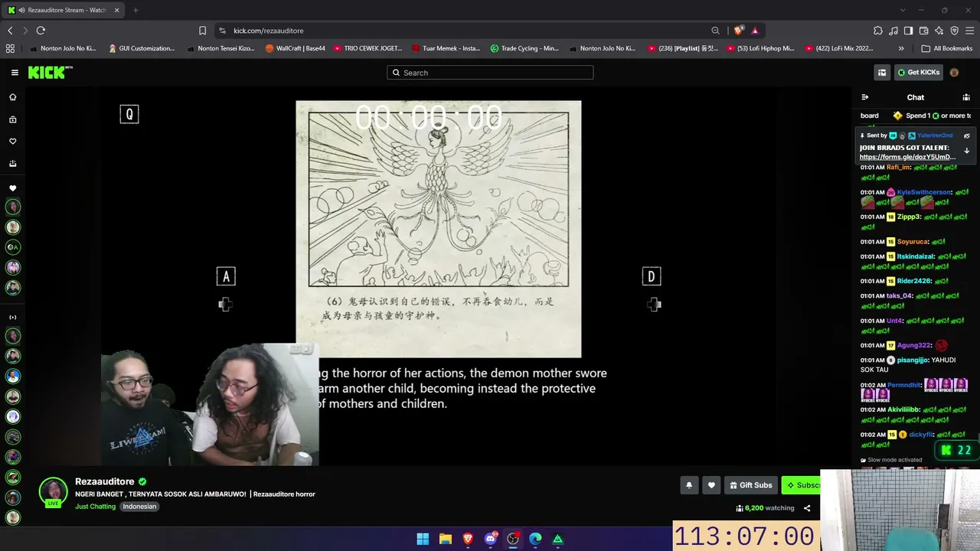Expand the pinned message with down arrow
This screenshot has width=980, height=551.
pyautogui.click(x=966, y=151)
